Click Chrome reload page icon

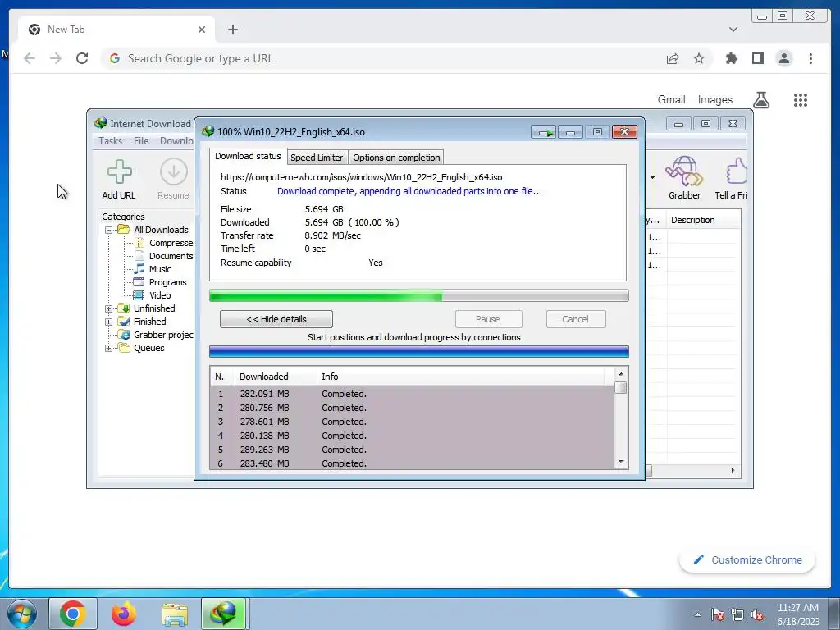[x=82, y=58]
